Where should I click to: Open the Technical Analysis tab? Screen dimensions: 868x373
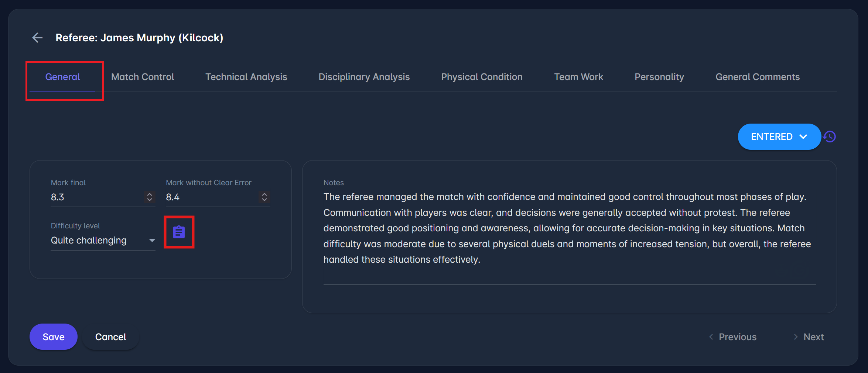click(x=246, y=77)
